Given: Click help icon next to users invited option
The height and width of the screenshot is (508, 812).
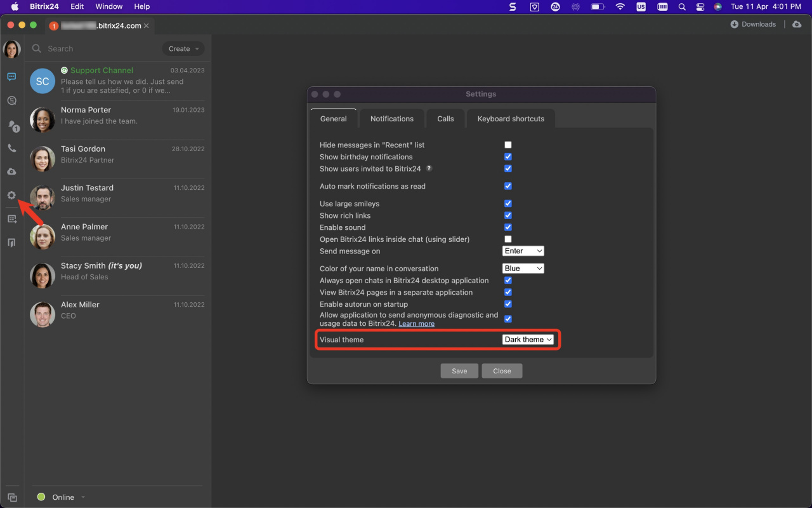Looking at the screenshot, I should 429,168.
